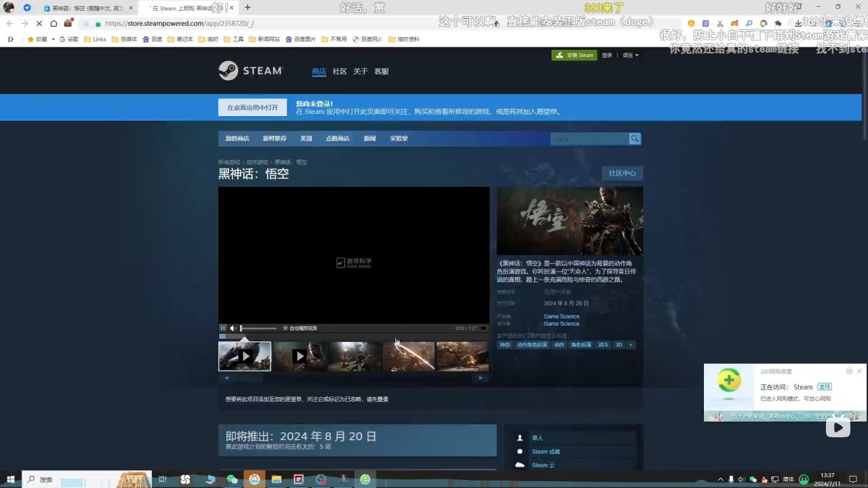Click 在桌面应用中打开 button

click(252, 107)
